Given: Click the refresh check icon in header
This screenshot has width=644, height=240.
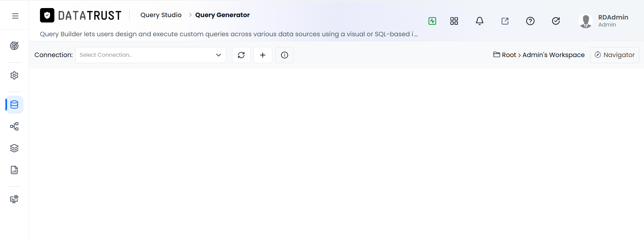Looking at the screenshot, I should [x=556, y=21].
